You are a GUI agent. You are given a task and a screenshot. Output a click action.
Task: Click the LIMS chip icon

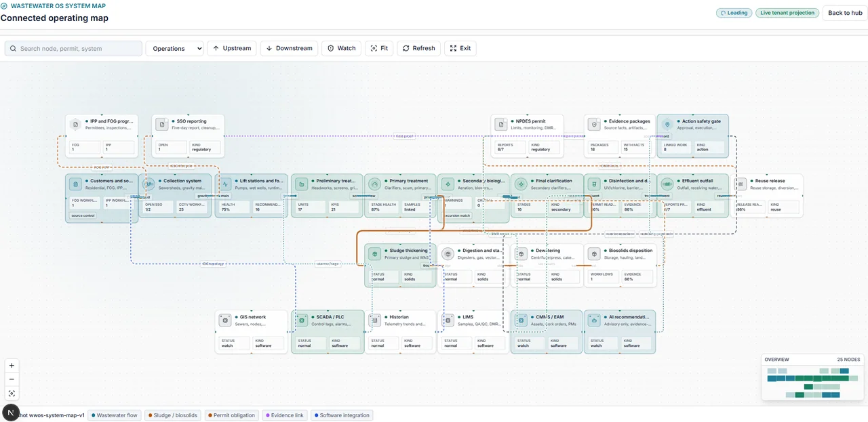pyautogui.click(x=448, y=320)
